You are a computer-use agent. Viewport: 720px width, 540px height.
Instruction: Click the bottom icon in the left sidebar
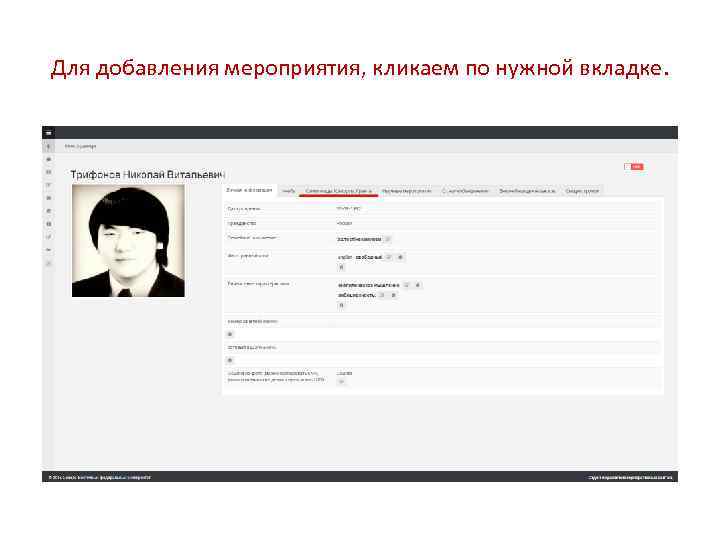(x=49, y=263)
